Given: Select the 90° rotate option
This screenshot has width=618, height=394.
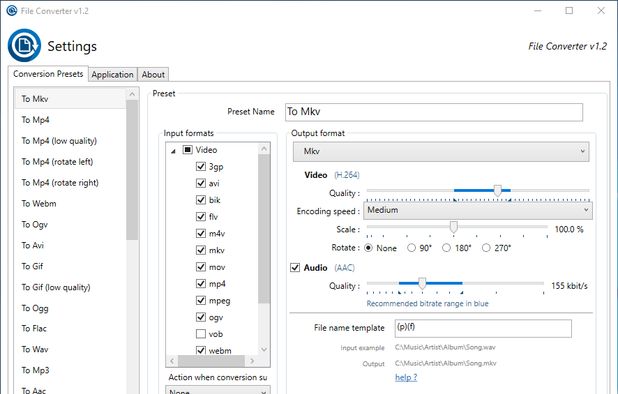Looking at the screenshot, I should coord(411,248).
